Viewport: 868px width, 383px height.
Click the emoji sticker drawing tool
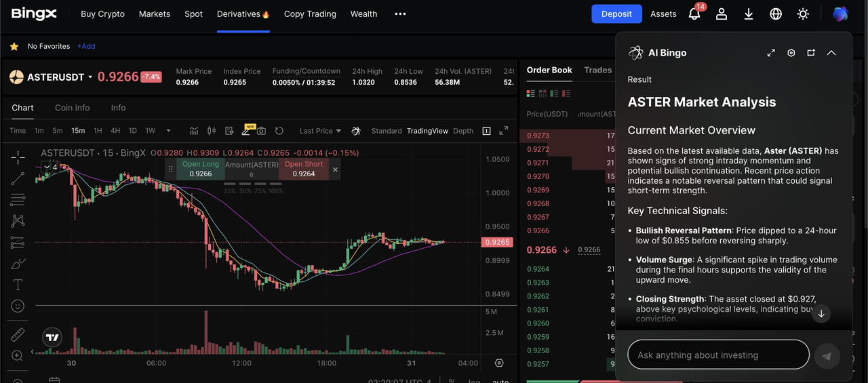(x=18, y=306)
